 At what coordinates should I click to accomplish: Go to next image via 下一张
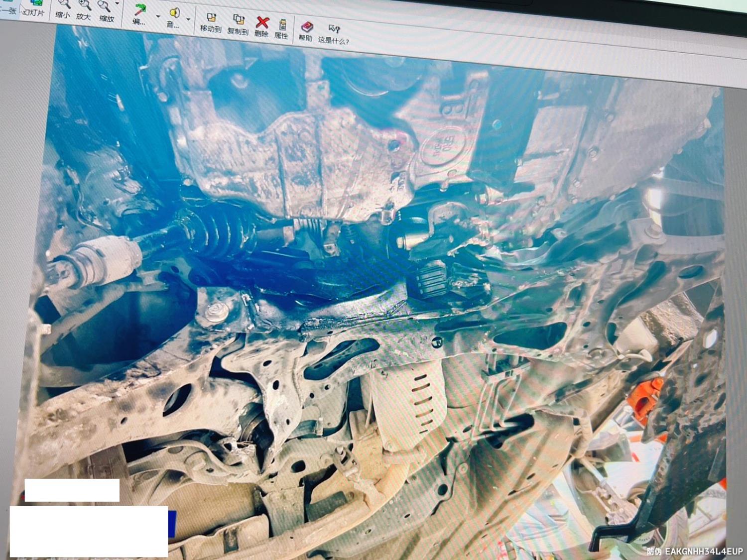[x=9, y=10]
